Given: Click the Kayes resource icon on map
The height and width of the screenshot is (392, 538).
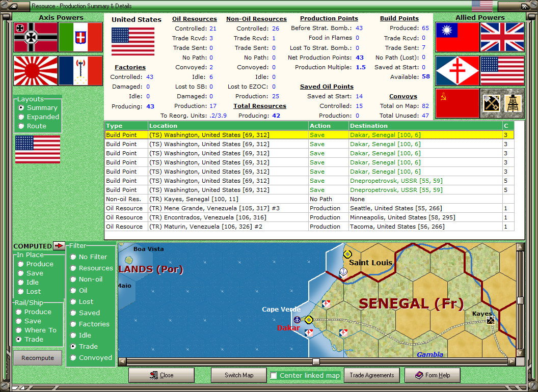Looking at the screenshot, I should click(x=491, y=320).
